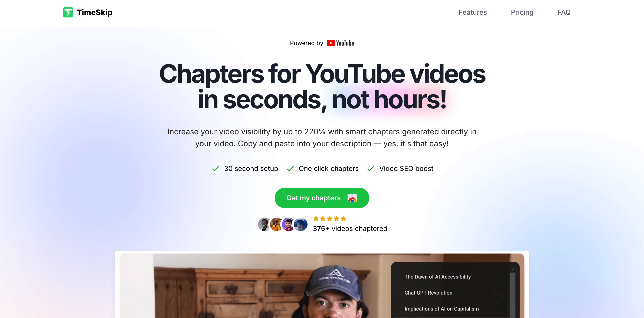
Task: Jump to Implications of AI on Capitalism chapter
Action: click(x=441, y=308)
